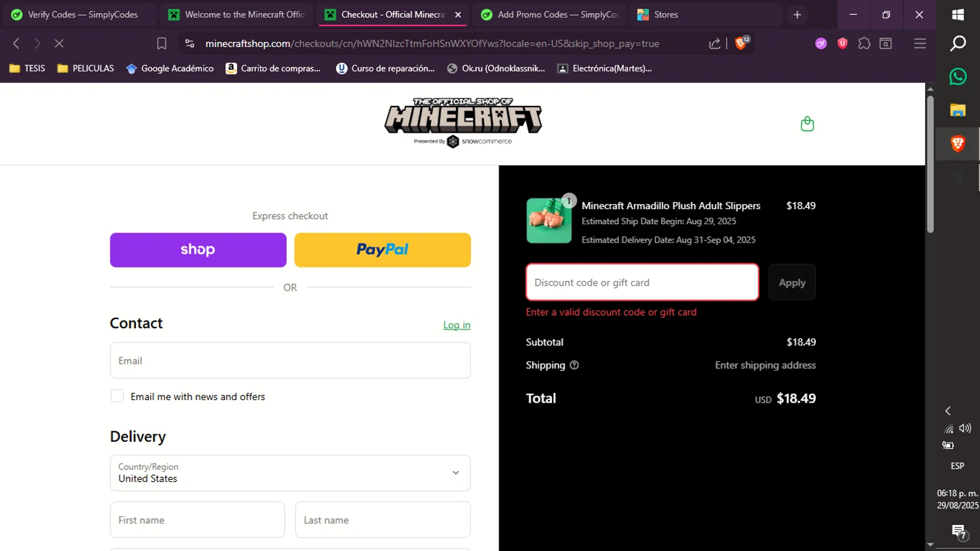
Task: Open the Brave hamburger menu
Action: 920,43
